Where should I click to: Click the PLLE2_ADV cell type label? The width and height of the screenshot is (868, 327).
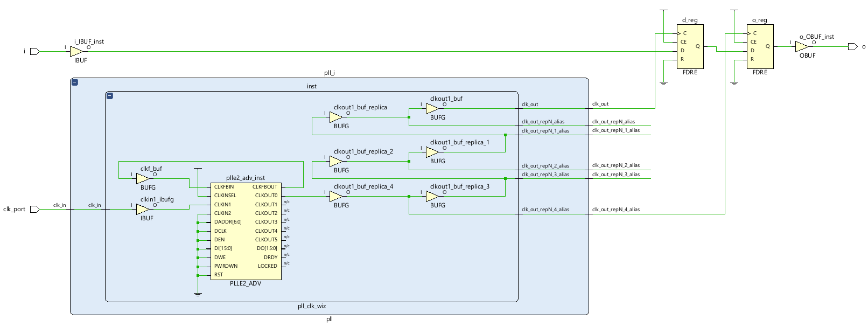pyautogui.click(x=246, y=283)
